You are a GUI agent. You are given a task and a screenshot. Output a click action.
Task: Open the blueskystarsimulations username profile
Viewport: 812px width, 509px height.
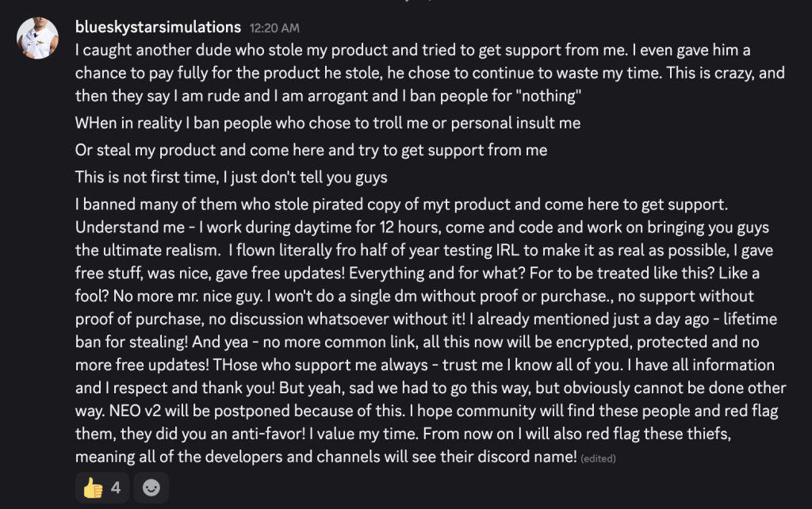point(158,29)
